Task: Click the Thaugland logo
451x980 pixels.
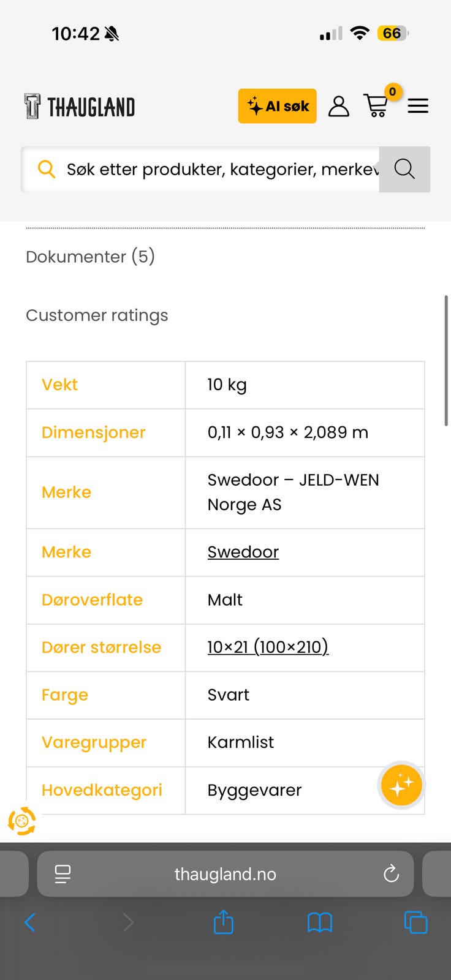Action: pyautogui.click(x=80, y=107)
